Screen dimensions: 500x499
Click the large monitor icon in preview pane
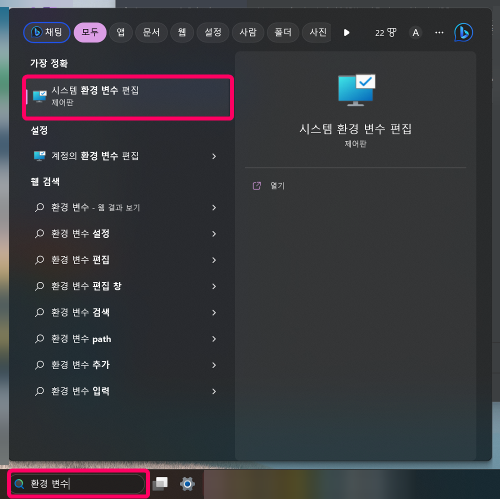(x=356, y=90)
